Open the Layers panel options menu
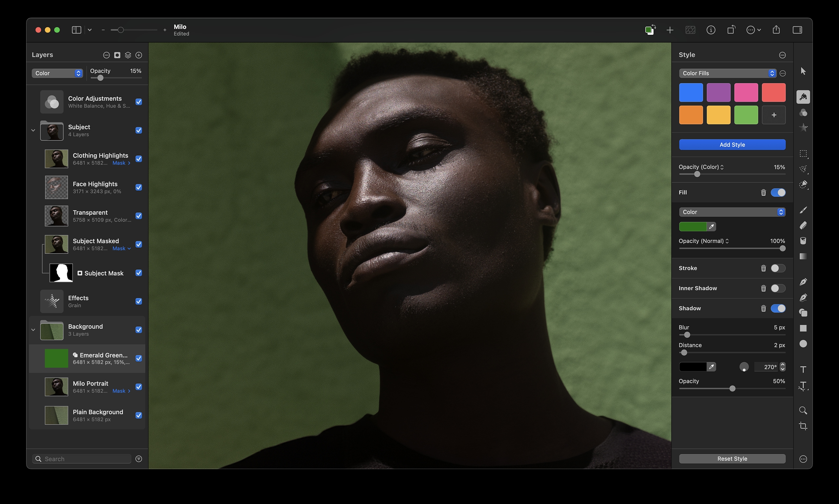Viewport: 839px width, 504px height. coord(106,55)
